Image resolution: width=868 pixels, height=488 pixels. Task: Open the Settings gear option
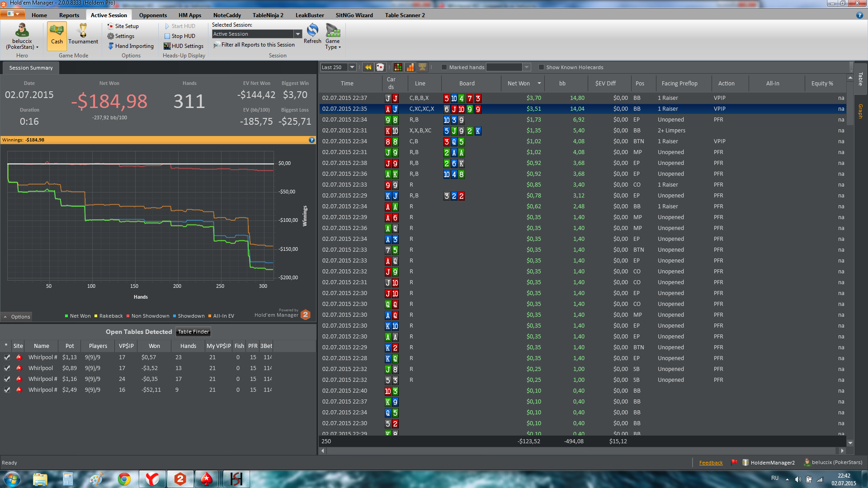[x=121, y=36]
